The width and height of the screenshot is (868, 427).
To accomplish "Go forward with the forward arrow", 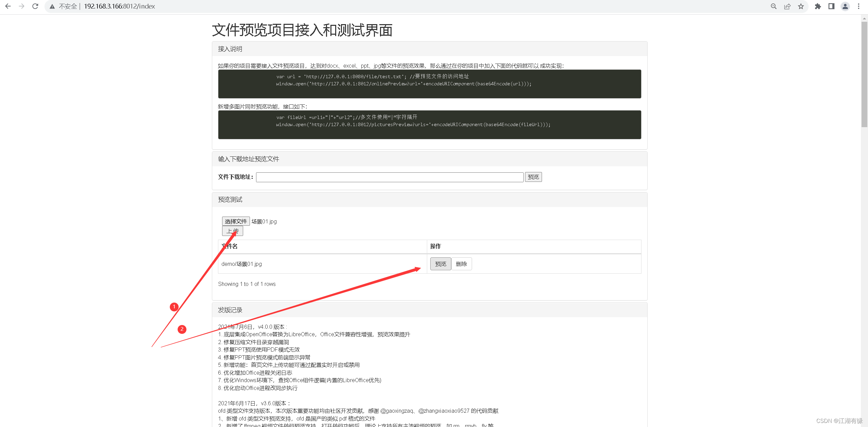I will (22, 6).
